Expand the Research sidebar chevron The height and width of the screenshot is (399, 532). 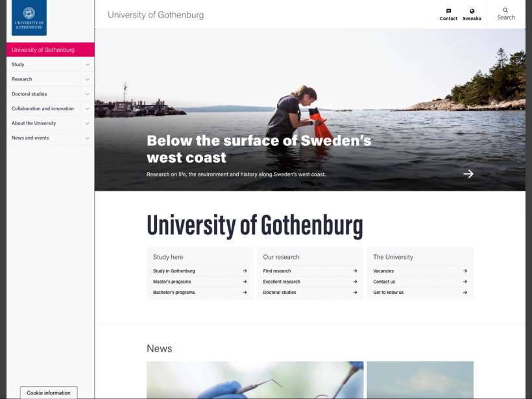87,79
